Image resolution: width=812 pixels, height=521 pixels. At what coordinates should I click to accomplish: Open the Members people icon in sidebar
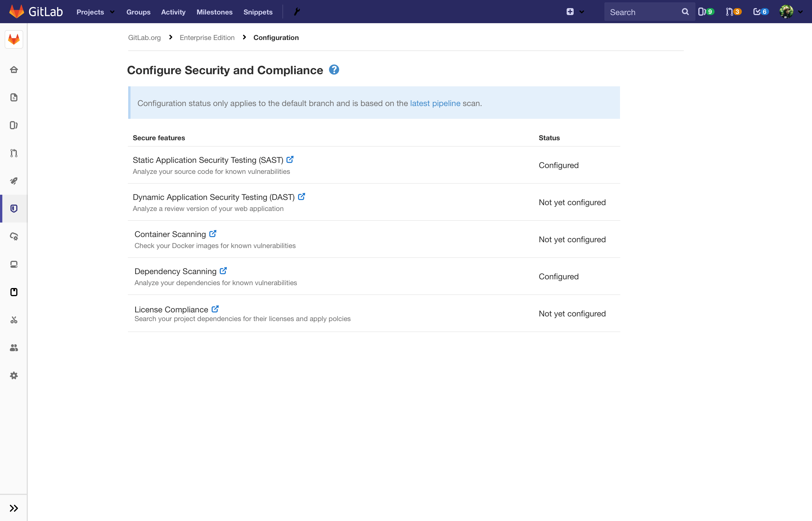[x=14, y=347]
